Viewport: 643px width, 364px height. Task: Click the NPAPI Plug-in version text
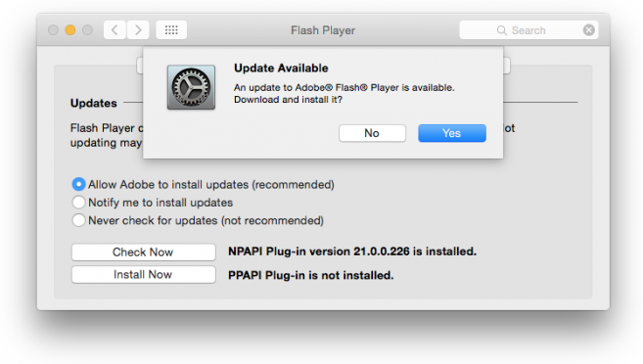pyautogui.click(x=352, y=251)
